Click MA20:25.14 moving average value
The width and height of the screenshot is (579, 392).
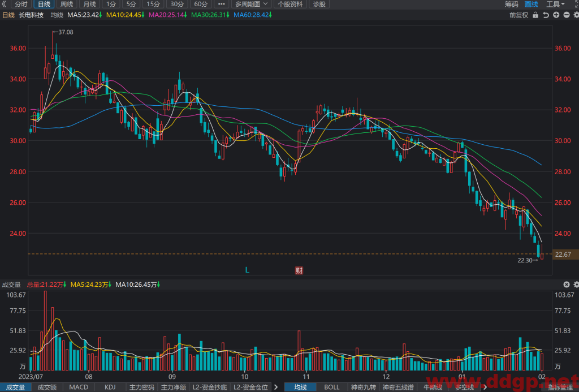[x=167, y=15]
